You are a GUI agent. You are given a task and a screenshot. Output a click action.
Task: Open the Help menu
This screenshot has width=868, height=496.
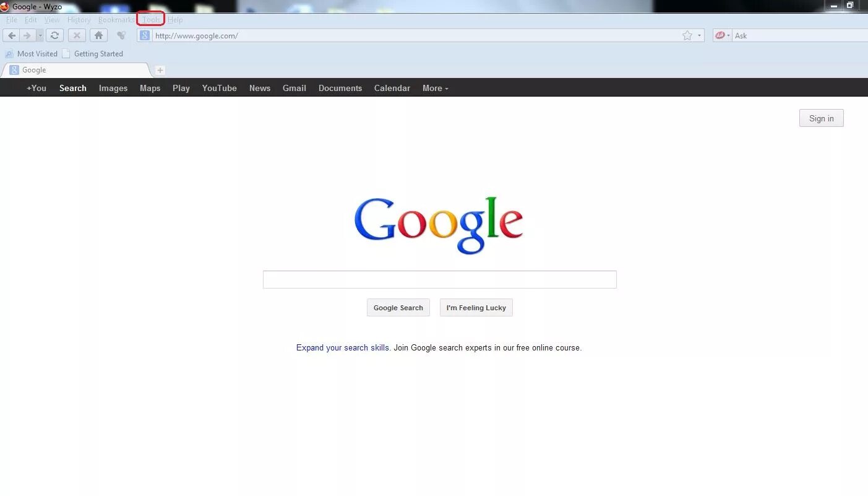tap(175, 20)
